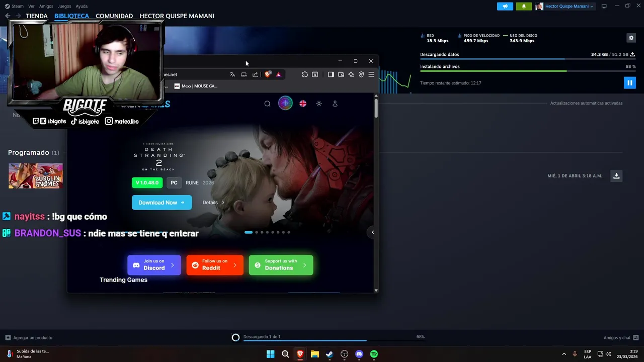
Task: Click the install app icon in the address bar
Action: [x=244, y=74]
